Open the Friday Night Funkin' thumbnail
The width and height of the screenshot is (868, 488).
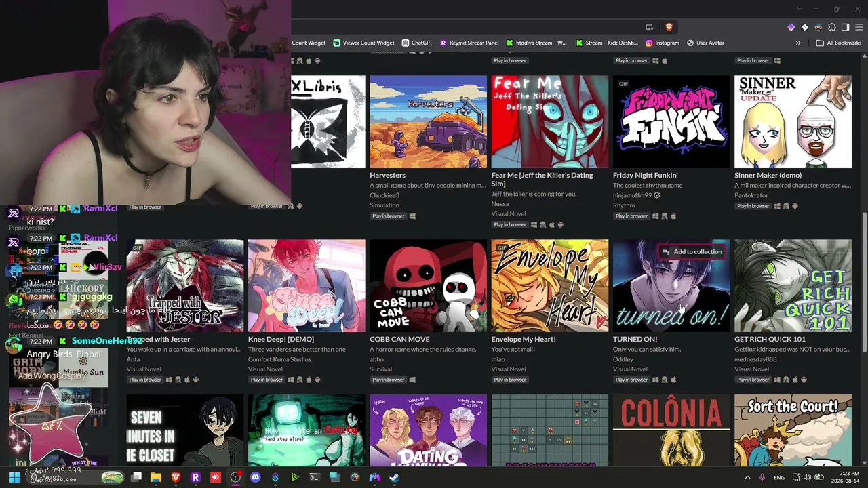pyautogui.click(x=671, y=121)
